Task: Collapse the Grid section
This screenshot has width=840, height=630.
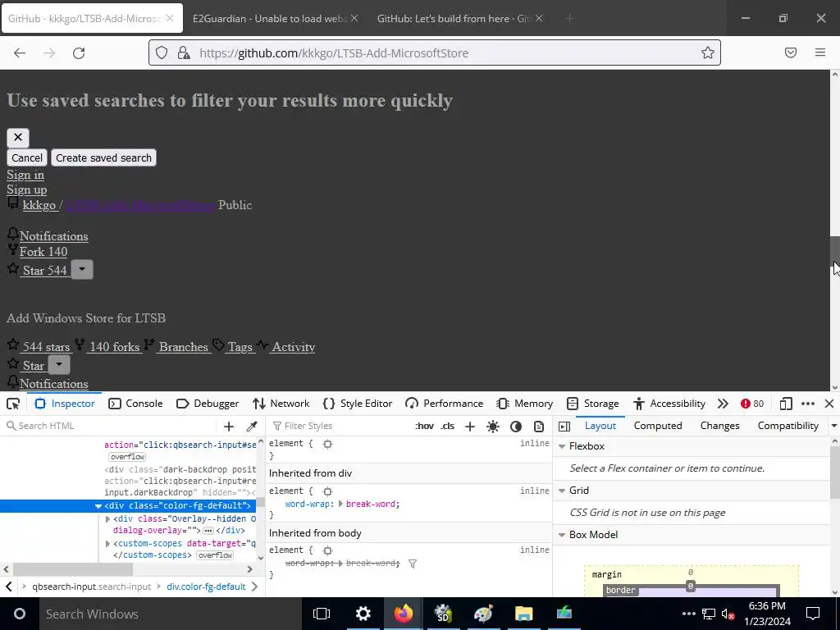Action: click(562, 491)
